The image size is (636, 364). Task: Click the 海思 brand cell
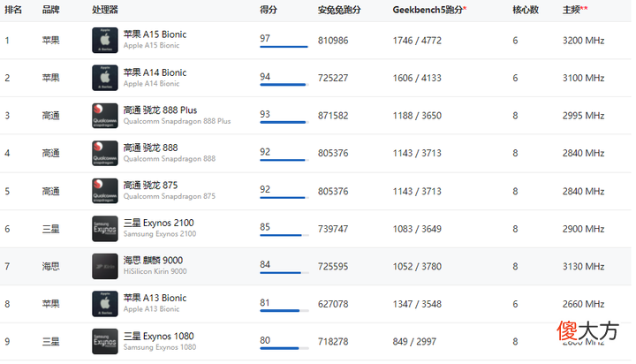click(50, 267)
